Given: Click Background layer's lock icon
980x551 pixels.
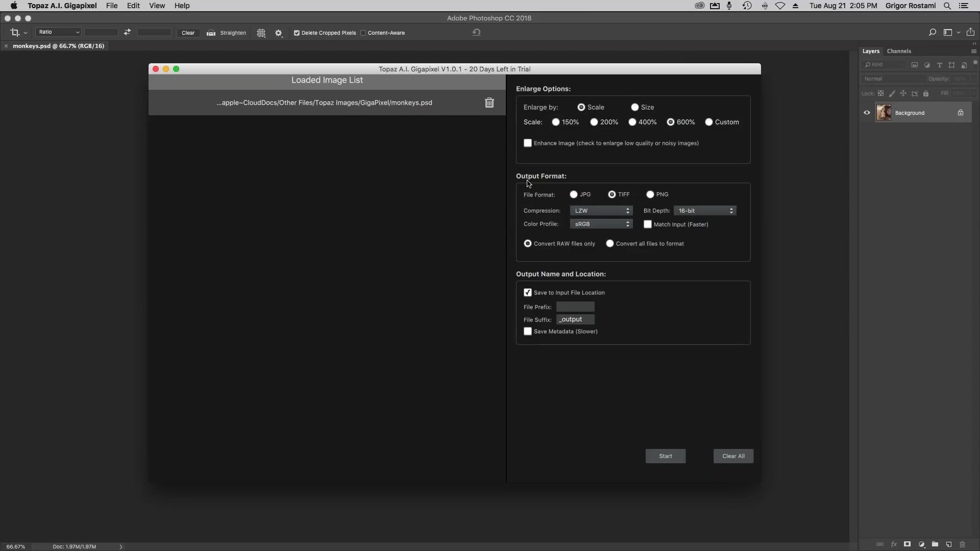Looking at the screenshot, I should (x=960, y=113).
